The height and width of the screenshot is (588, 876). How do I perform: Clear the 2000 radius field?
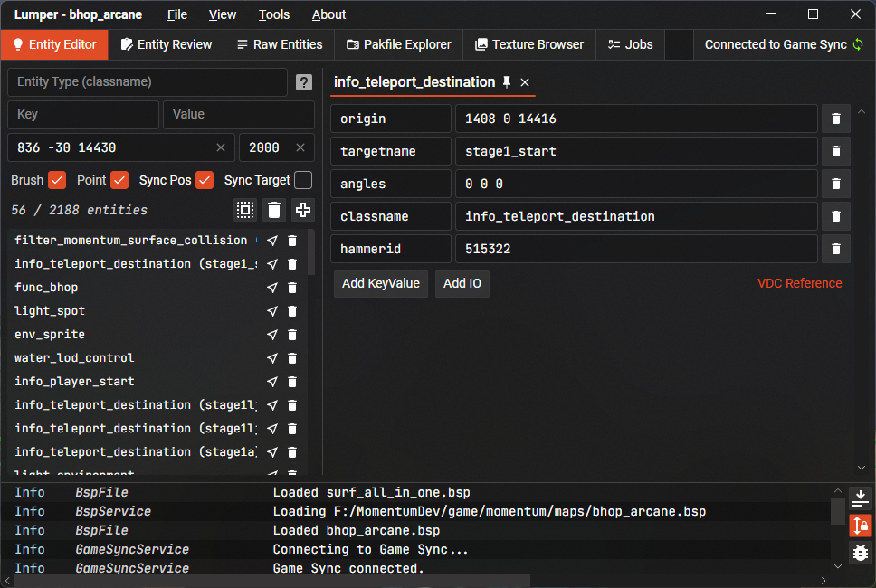point(300,147)
